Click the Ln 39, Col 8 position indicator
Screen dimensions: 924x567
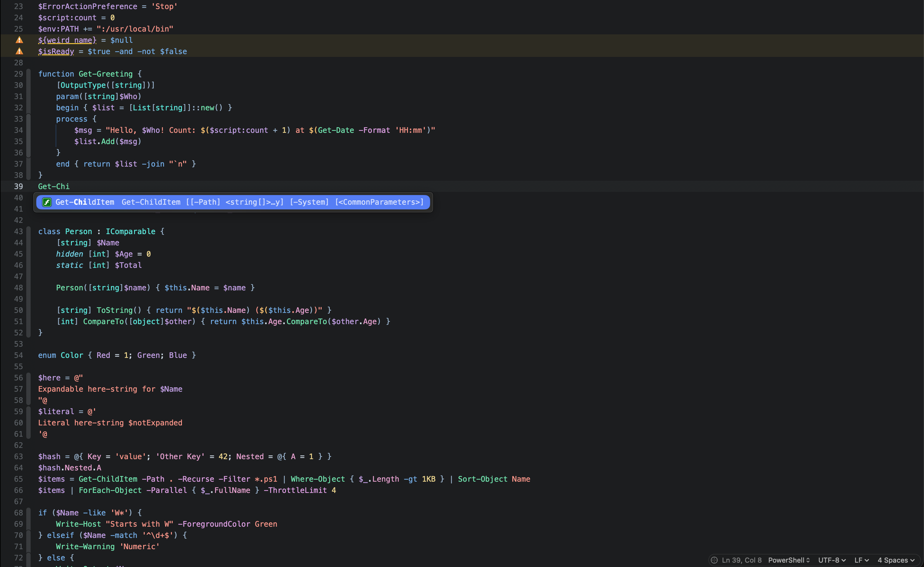click(x=741, y=560)
